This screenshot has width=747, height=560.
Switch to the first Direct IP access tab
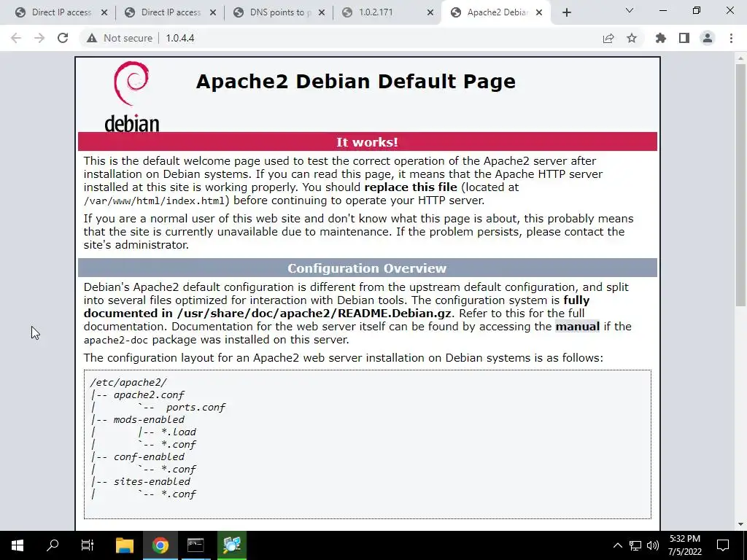coord(60,12)
